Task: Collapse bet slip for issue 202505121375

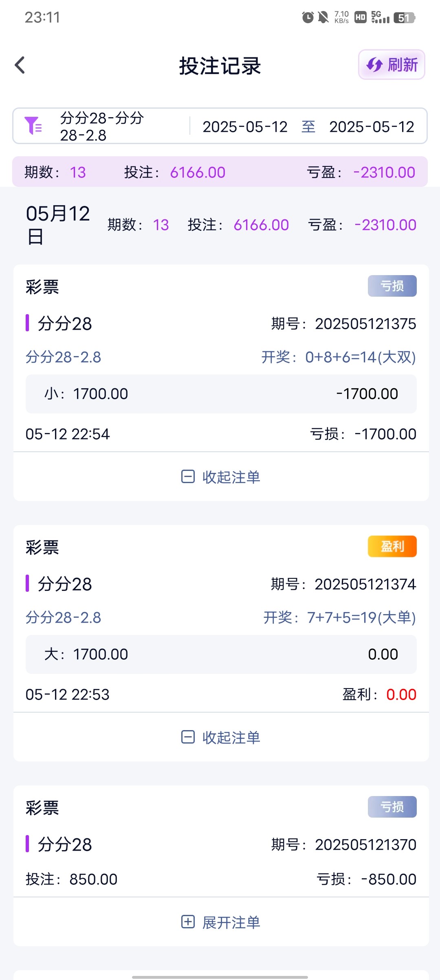Action: click(x=220, y=477)
